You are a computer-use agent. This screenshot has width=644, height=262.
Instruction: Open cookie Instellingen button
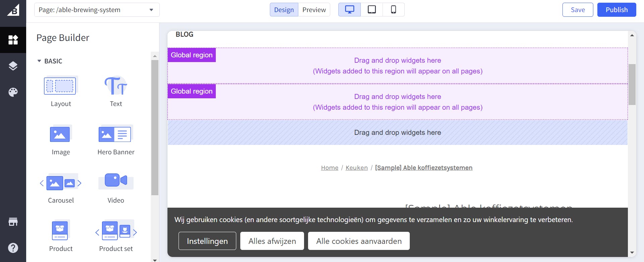tap(207, 241)
